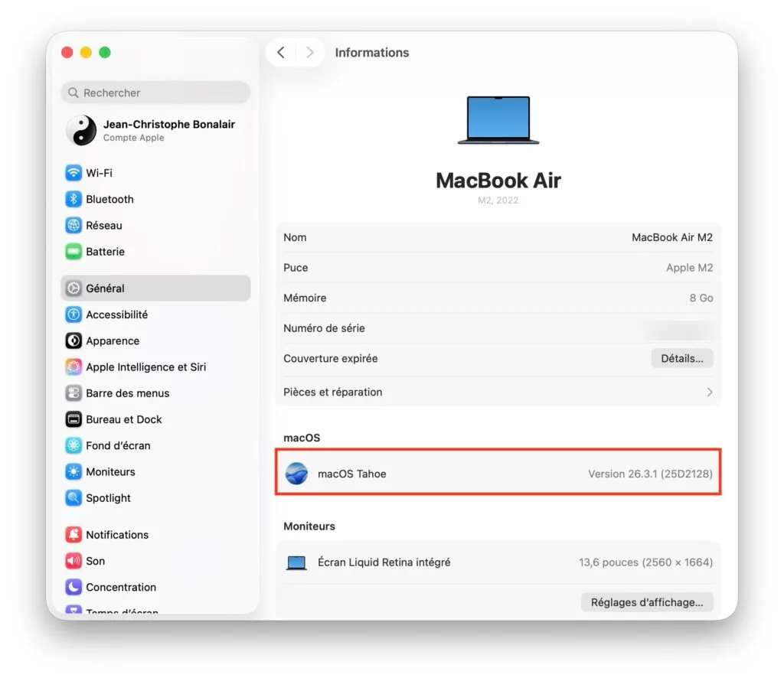Click the Batterie green icon

coord(73,251)
